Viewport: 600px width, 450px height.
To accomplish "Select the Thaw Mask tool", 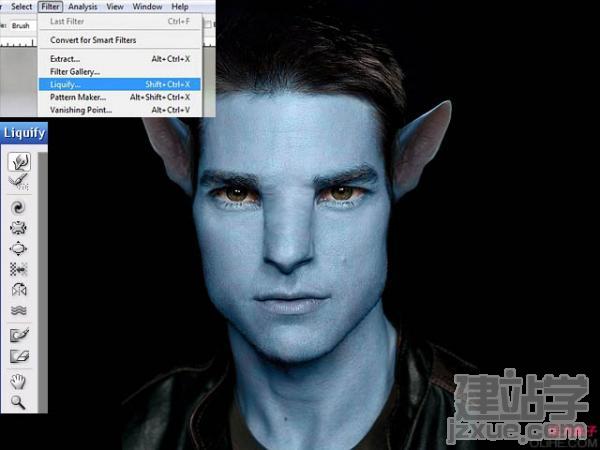I will click(19, 356).
